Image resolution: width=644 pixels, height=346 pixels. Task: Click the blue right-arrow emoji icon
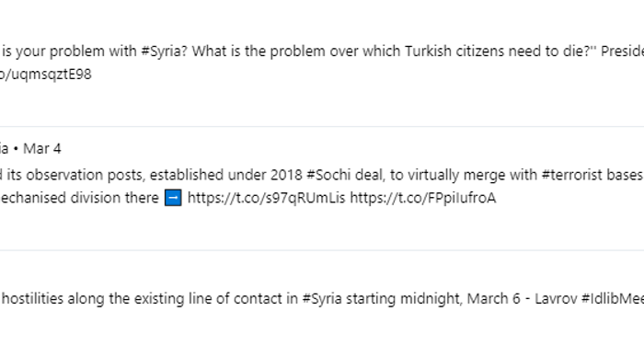[173, 198]
